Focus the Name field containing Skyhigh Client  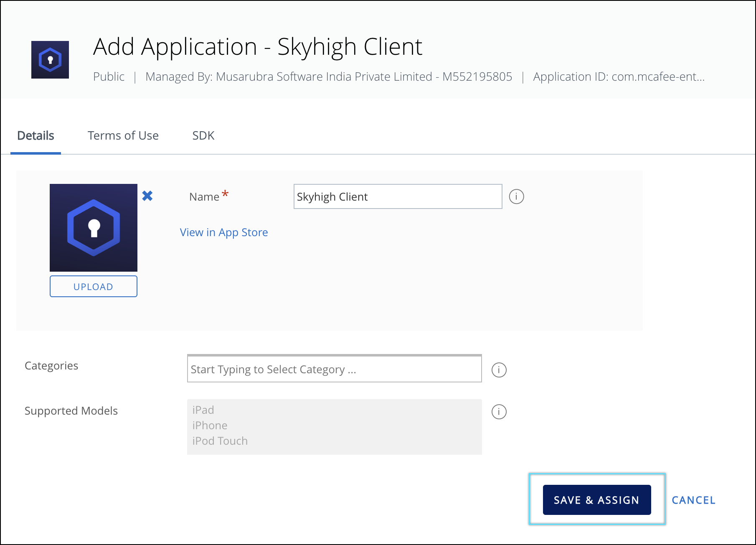tap(397, 196)
